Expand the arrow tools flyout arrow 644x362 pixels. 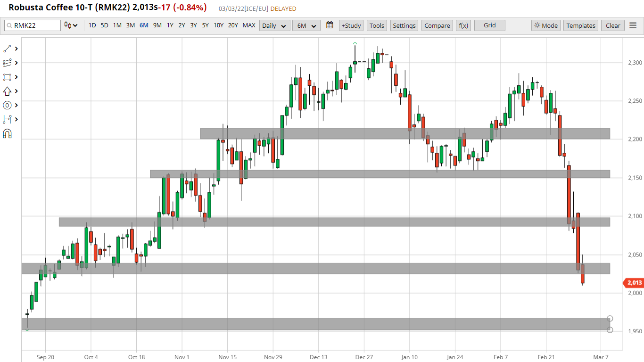tap(17, 91)
